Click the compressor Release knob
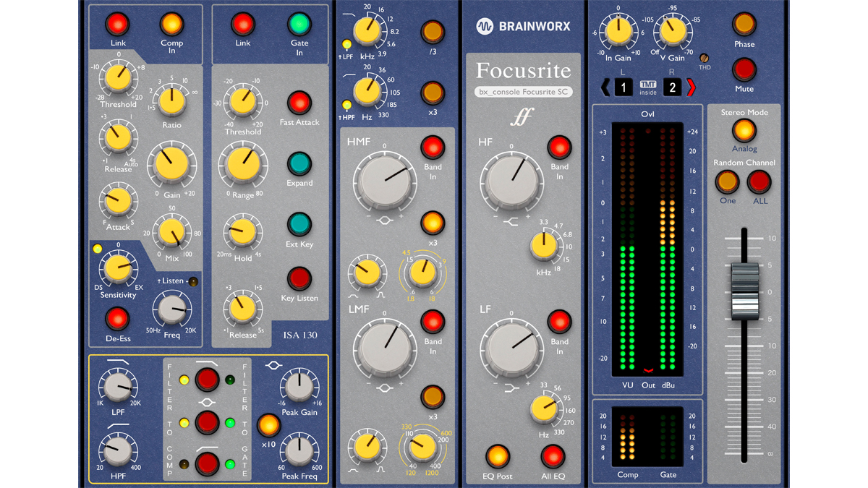This screenshot has height=488, width=868. click(x=117, y=139)
